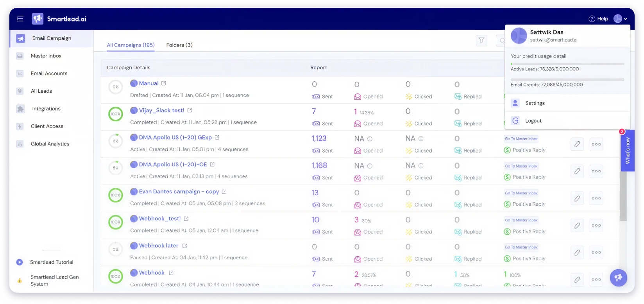This screenshot has height=304, width=644.
Task: Click external link icon for Webhook_test!
Action: coord(186,219)
